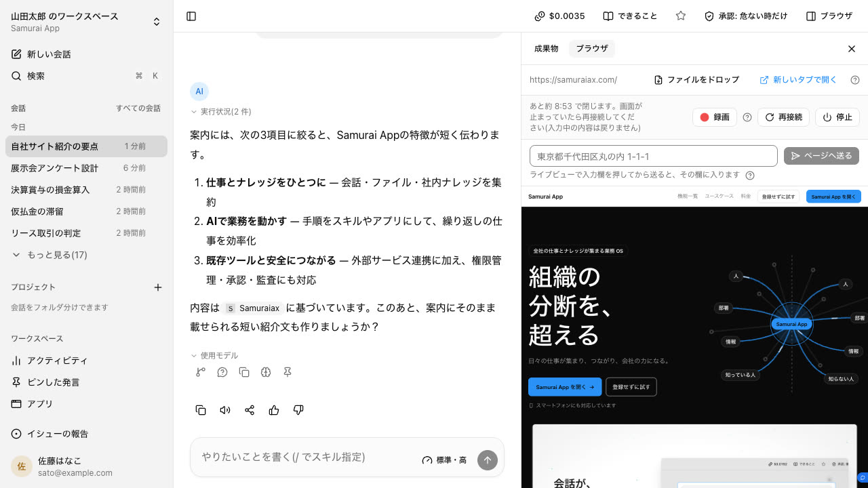This screenshot has width=868, height=488.
Task: Read the response aloud with speaker icon
Action: (225, 410)
